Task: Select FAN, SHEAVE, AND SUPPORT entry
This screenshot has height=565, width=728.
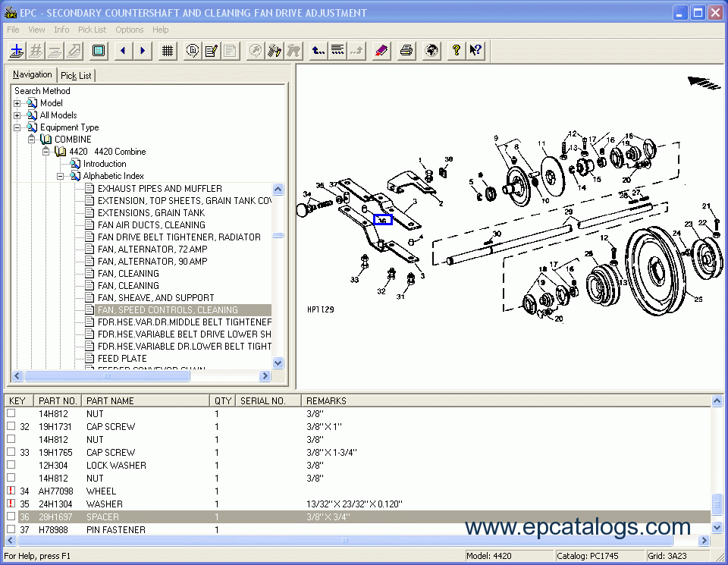Action: point(155,297)
